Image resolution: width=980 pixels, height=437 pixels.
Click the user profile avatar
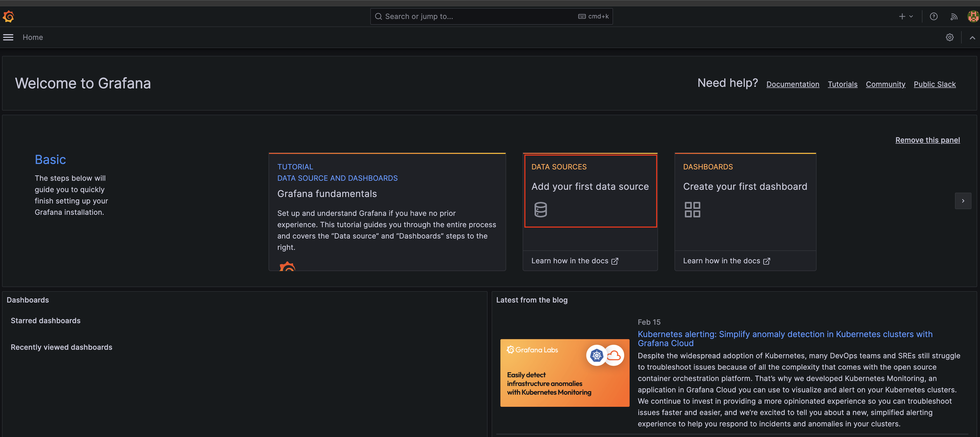coord(973,16)
